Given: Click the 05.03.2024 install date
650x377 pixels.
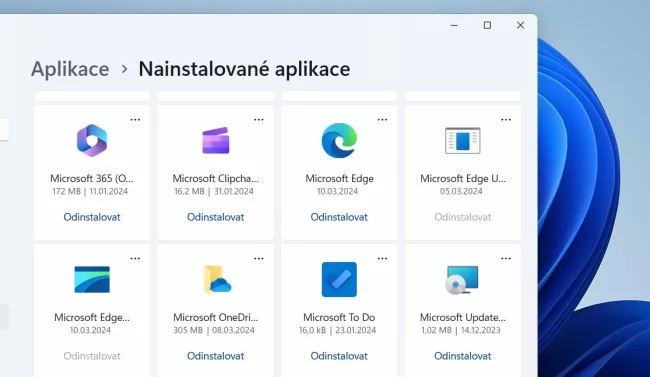Looking at the screenshot, I should (461, 191).
